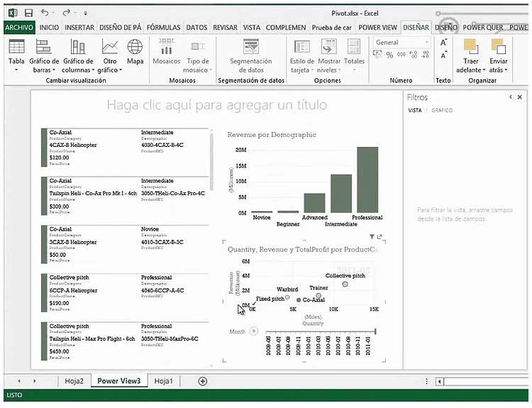532x408 pixels.
Task: Open the Gráfico de columnas dropdown
Action: [x=78, y=55]
